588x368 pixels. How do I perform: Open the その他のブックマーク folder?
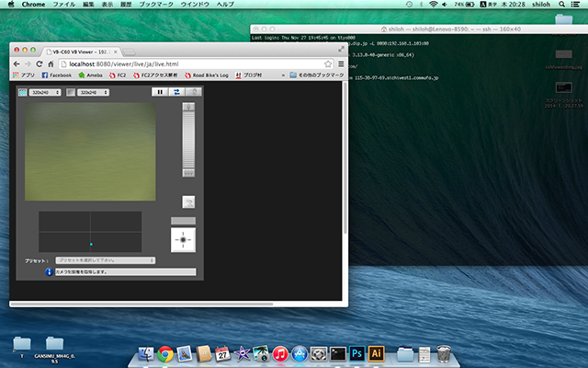pyautogui.click(x=317, y=75)
